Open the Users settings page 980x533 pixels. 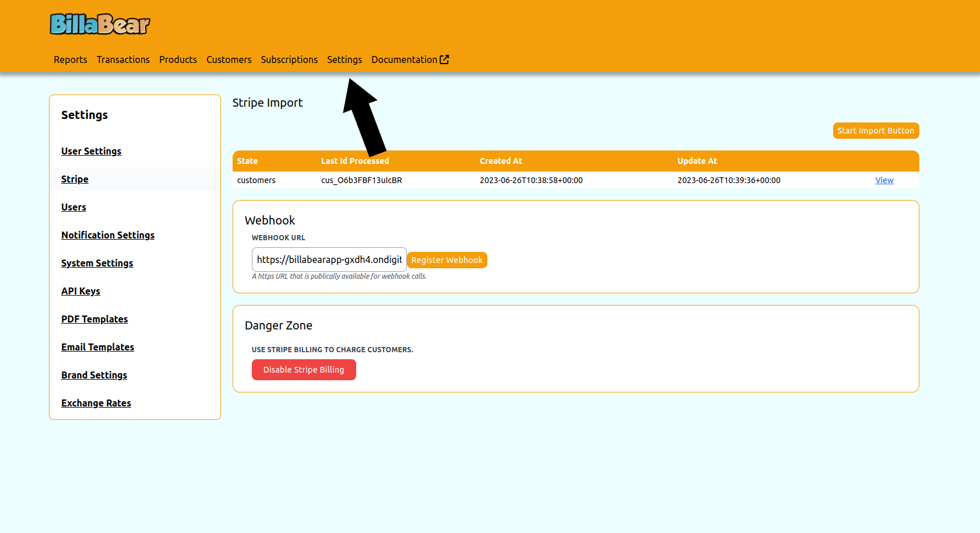pos(73,207)
